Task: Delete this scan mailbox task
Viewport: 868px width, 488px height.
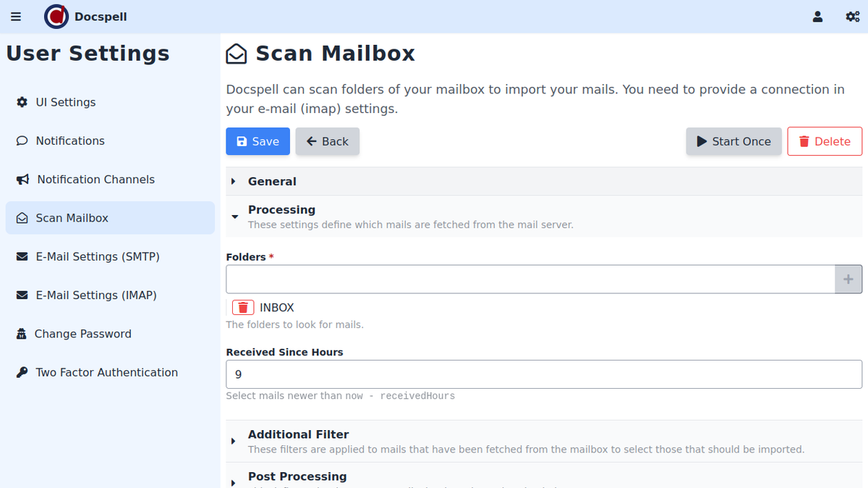Action: [824, 142]
